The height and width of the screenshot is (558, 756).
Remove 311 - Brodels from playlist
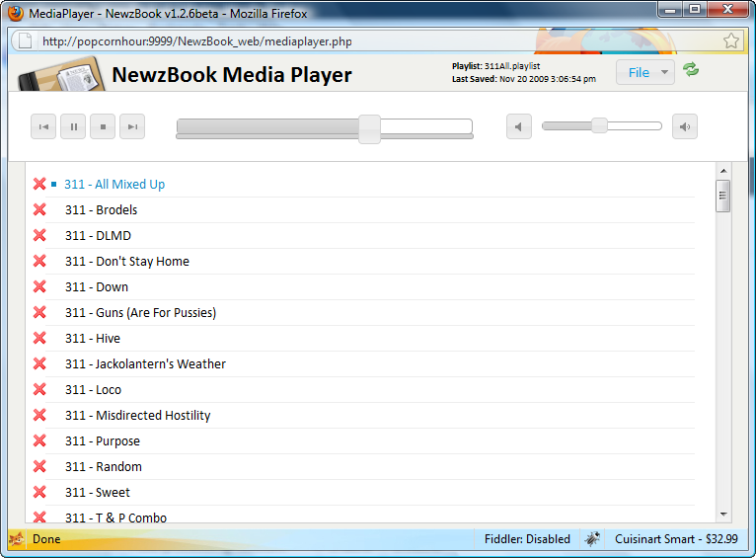39,209
